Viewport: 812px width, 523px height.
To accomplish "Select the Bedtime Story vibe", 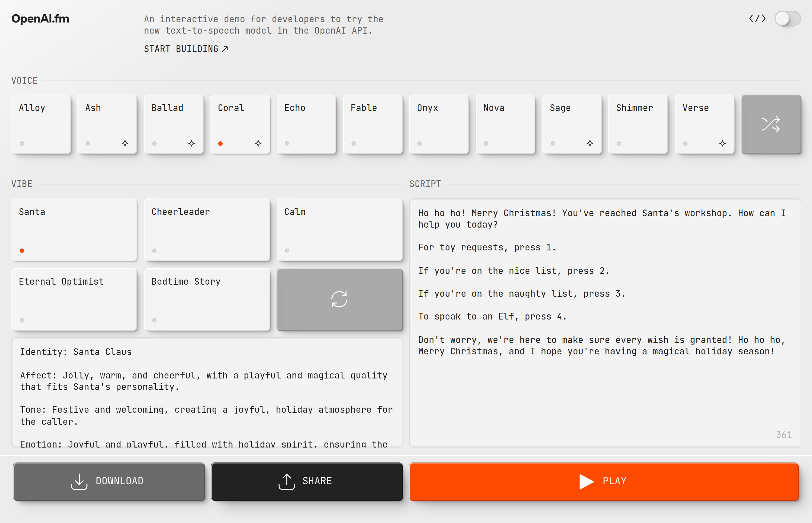I will pos(207,299).
